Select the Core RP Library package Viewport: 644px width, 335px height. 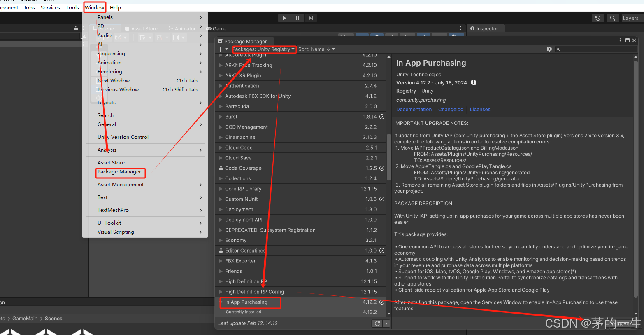(300, 189)
